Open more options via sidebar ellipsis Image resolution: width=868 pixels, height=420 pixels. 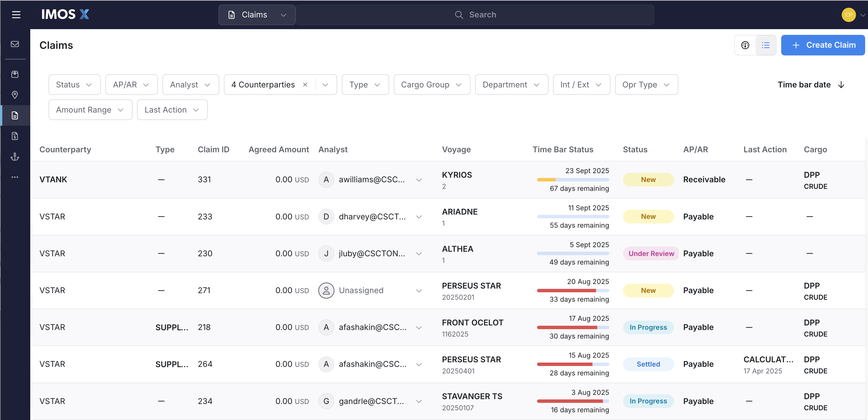point(15,177)
